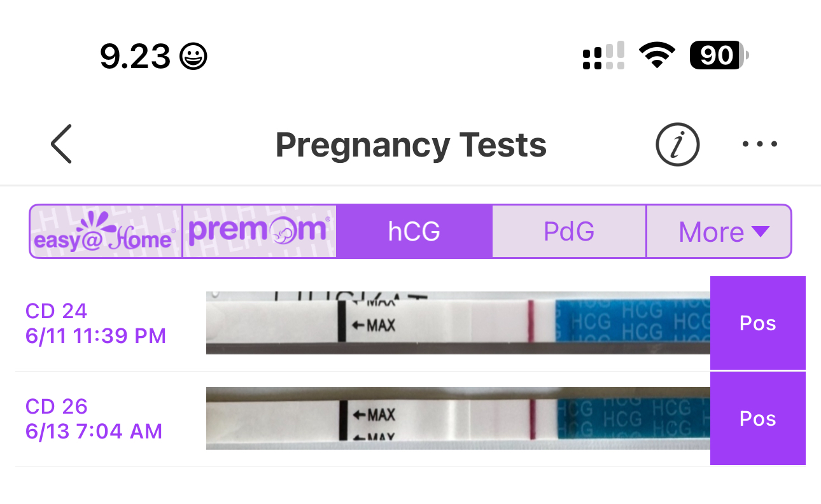Tap the battery level indicator
The image size is (821, 504).
coord(719,56)
